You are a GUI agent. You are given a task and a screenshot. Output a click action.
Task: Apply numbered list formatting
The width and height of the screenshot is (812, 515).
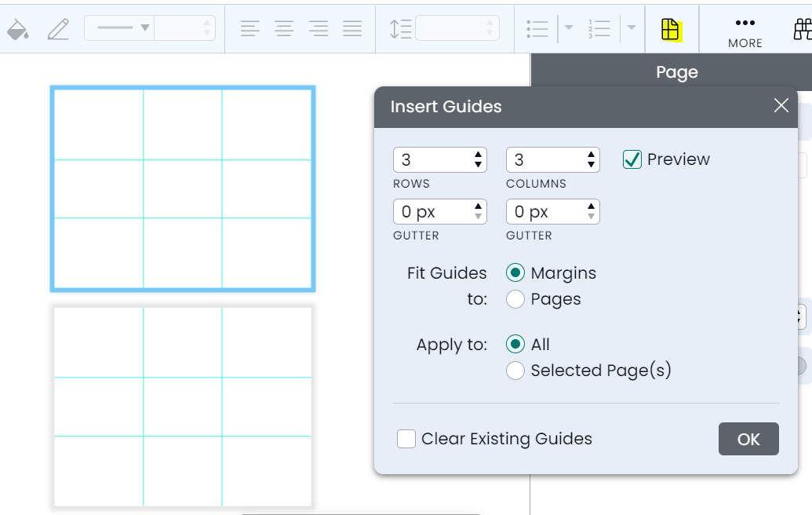tap(599, 28)
